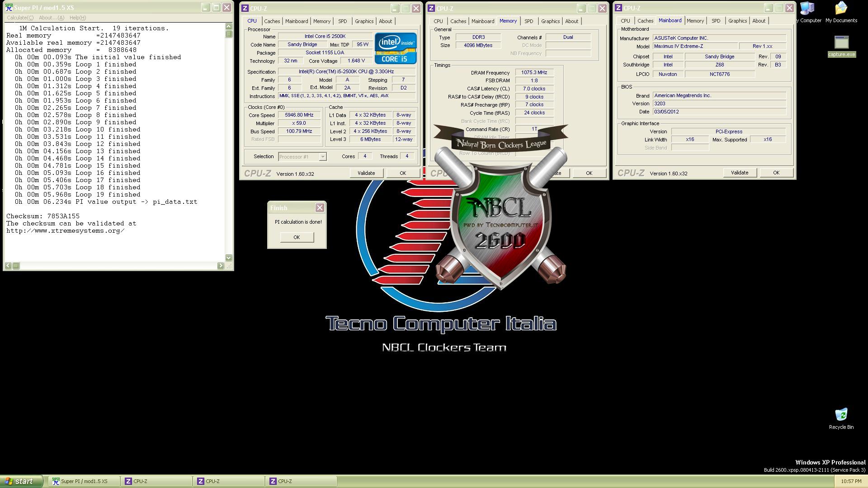
Task: Select SPD tab in Memory CPU-Z window
Action: (x=529, y=21)
